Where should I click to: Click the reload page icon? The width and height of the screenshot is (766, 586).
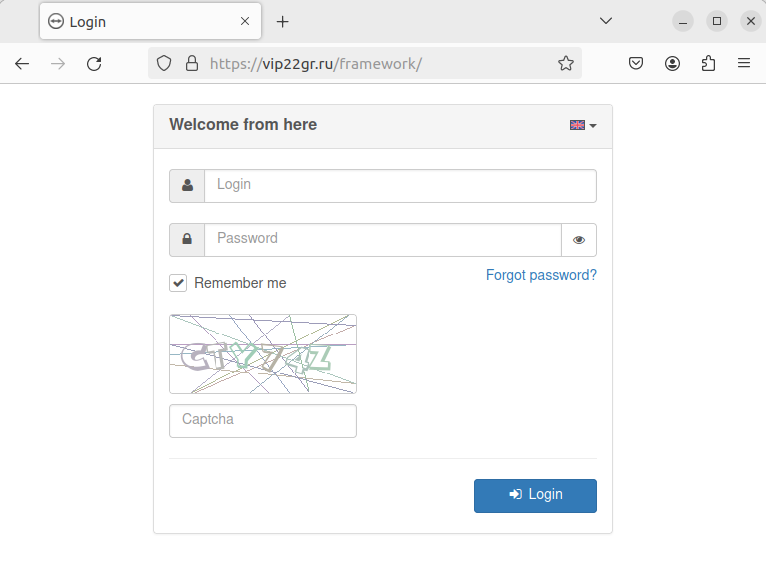(94, 64)
